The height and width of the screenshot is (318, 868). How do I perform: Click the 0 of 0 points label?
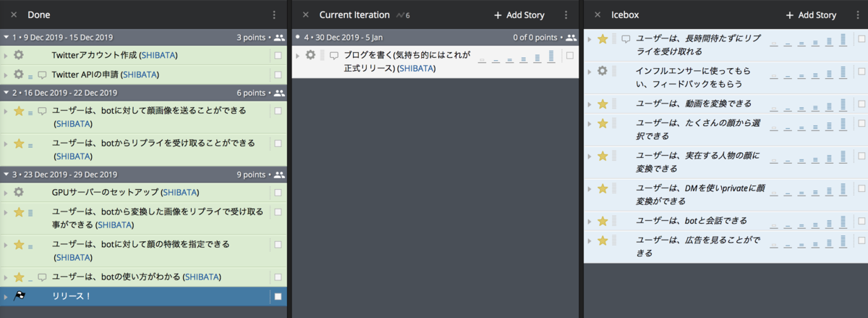point(535,37)
